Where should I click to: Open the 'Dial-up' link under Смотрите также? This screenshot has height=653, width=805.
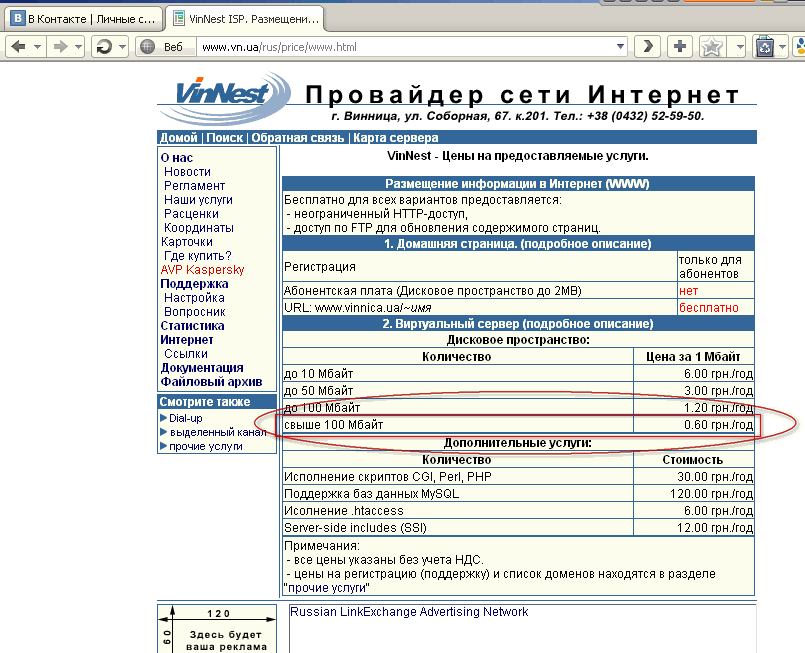(x=185, y=418)
